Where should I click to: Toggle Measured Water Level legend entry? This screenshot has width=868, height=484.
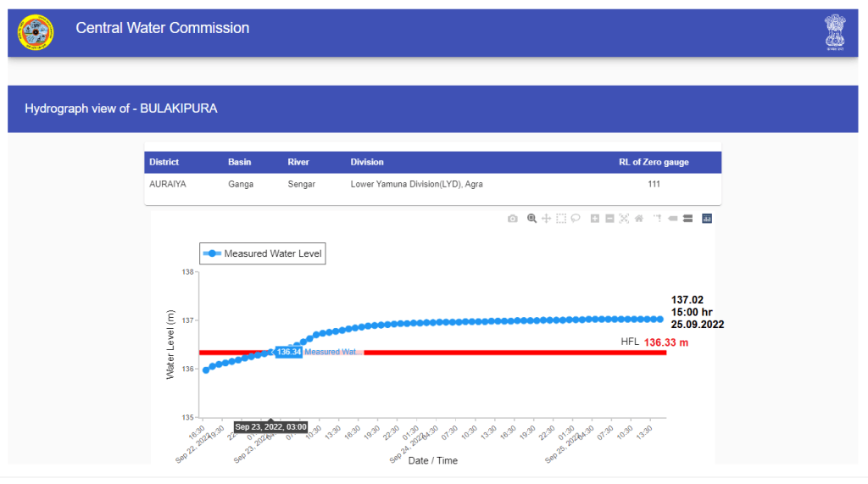[262, 253]
